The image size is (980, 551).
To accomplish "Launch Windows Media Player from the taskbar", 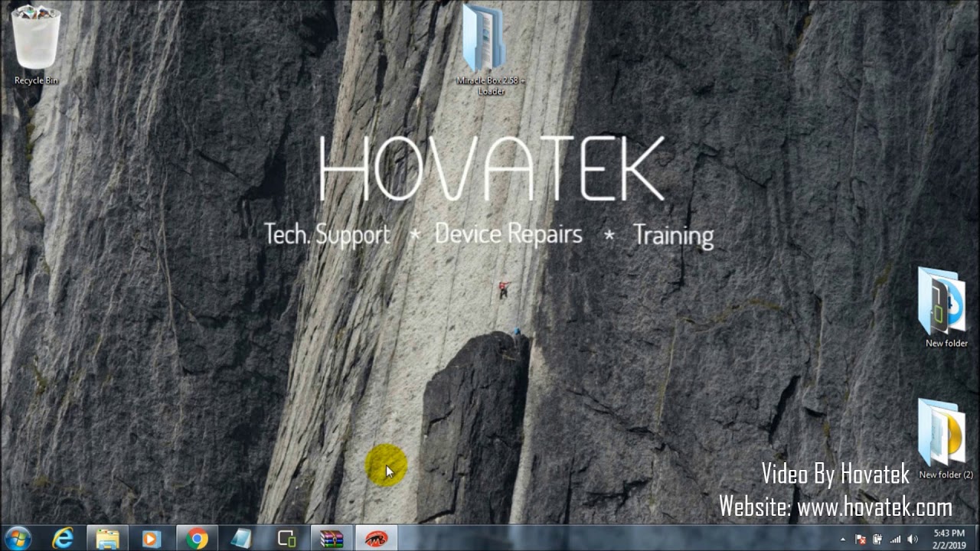I will point(152,539).
